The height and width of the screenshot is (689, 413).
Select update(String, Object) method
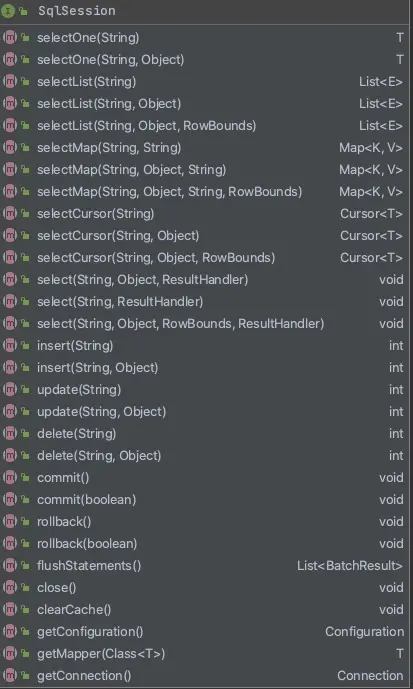(206, 412)
